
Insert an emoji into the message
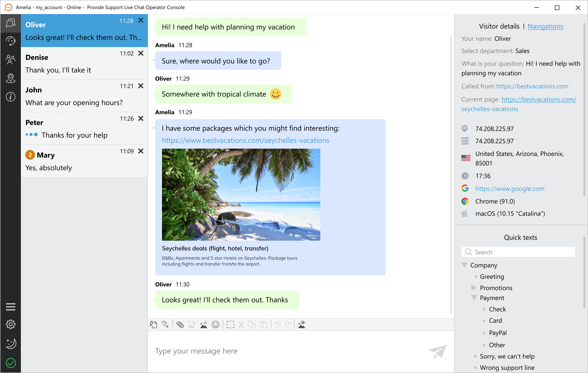pyautogui.click(x=215, y=325)
